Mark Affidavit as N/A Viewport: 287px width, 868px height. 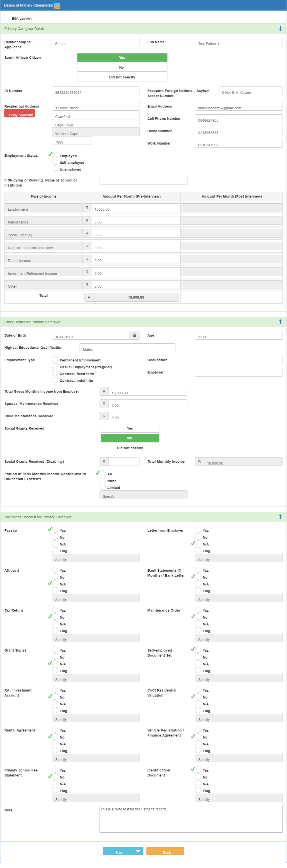(x=55, y=583)
